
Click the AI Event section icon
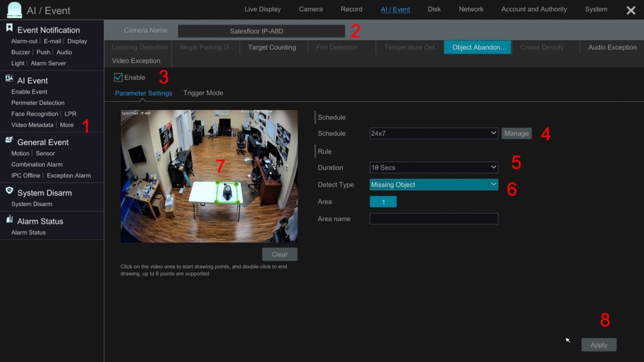[9, 79]
